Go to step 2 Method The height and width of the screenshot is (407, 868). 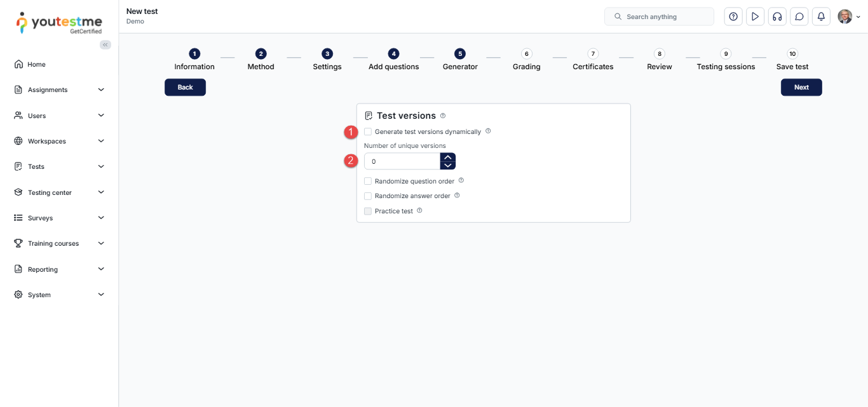pos(261,60)
